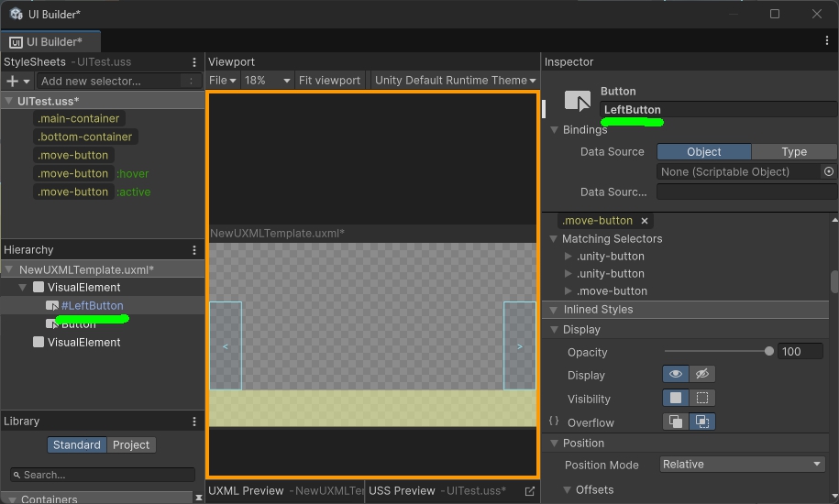
Task: Expand the first .unity-button matching selector
Action: coord(569,256)
